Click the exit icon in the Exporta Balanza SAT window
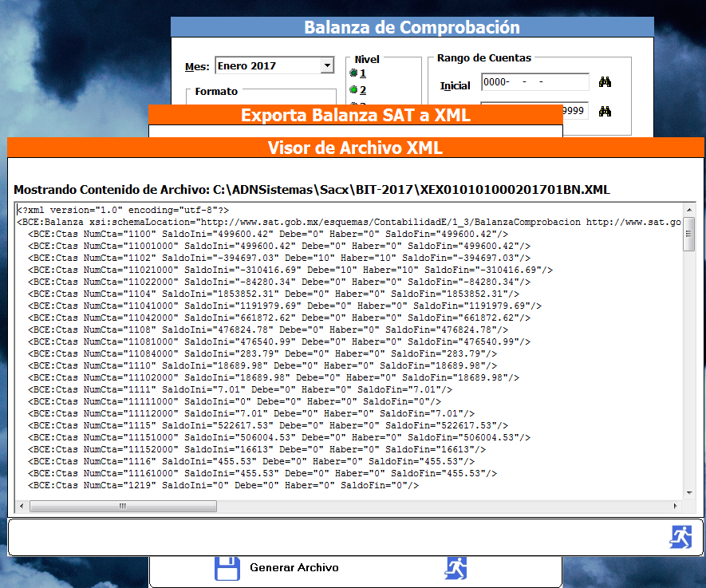Viewport: 706px width, 588px height. click(456, 568)
